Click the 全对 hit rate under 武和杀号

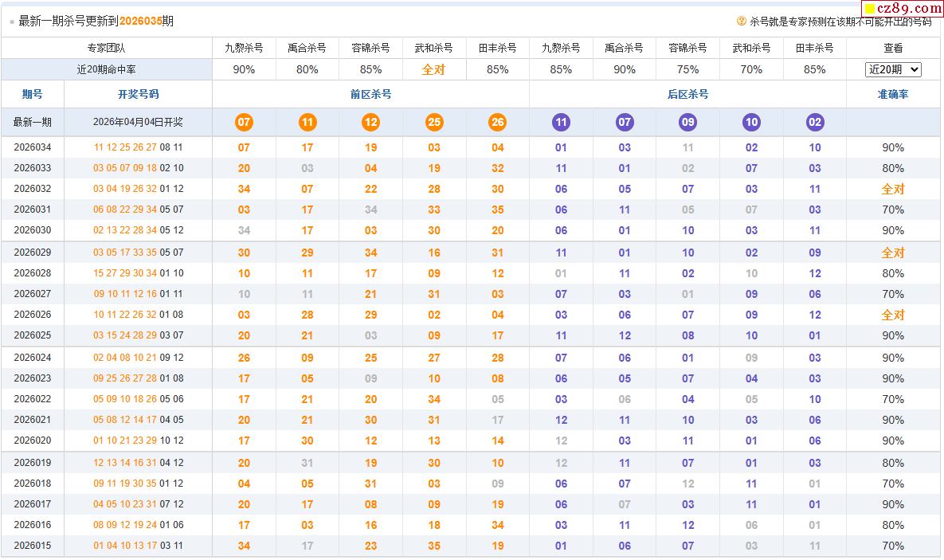click(x=433, y=70)
